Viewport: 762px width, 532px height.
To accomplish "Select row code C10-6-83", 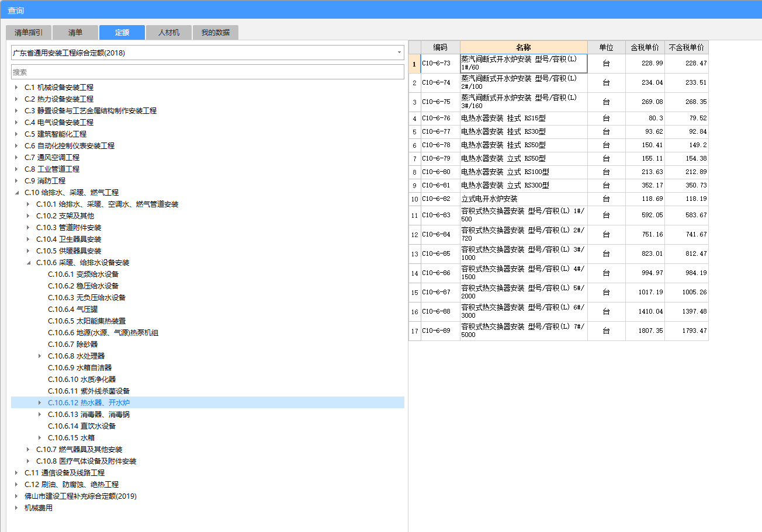I will coord(440,215).
